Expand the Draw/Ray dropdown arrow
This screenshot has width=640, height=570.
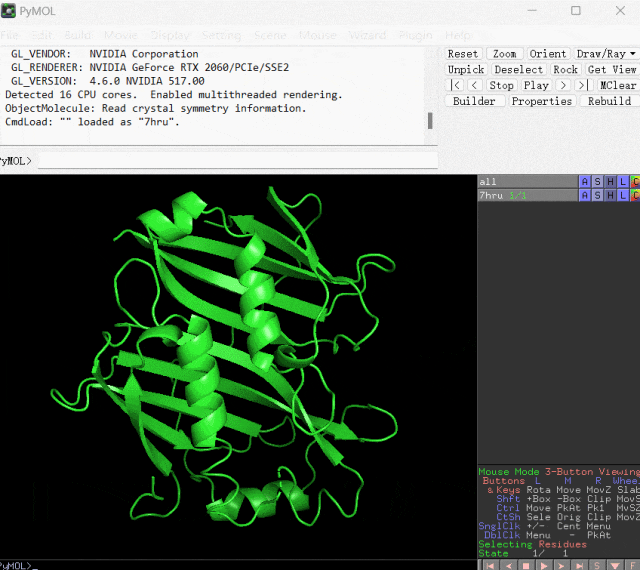[x=632, y=54]
